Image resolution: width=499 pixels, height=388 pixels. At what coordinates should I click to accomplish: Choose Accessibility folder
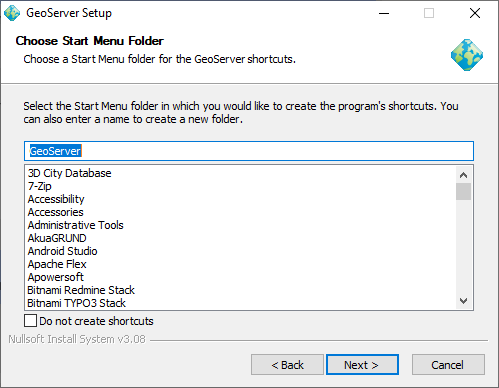tap(56, 199)
